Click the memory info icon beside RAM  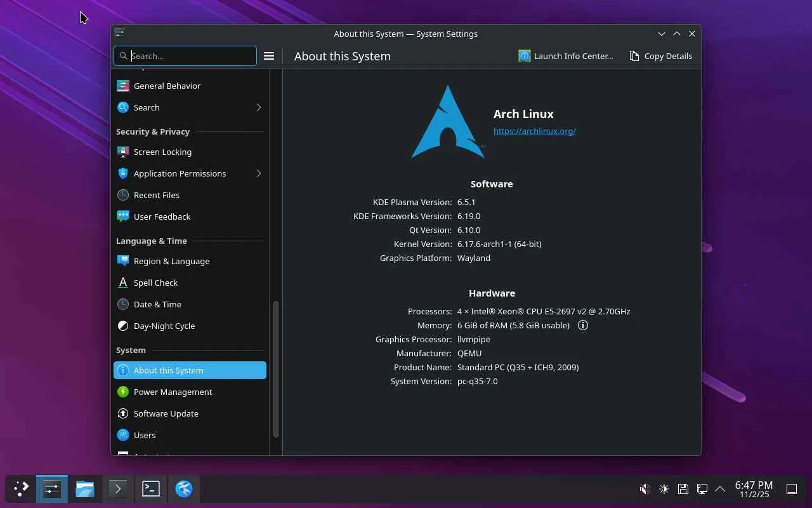[583, 325]
